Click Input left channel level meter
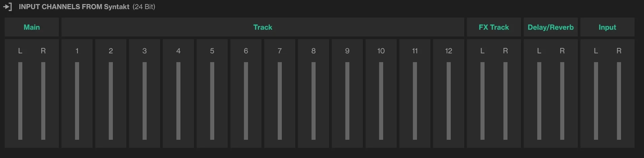644x158 pixels. 596,101
